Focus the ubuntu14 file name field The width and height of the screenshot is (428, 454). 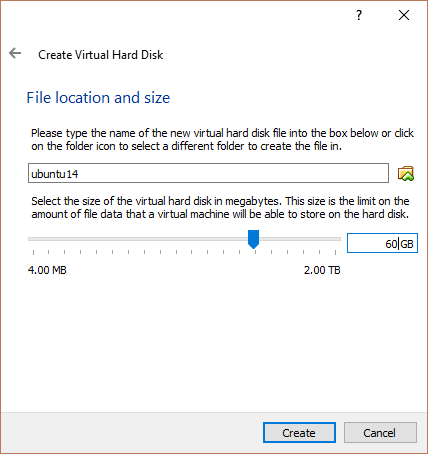(208, 173)
